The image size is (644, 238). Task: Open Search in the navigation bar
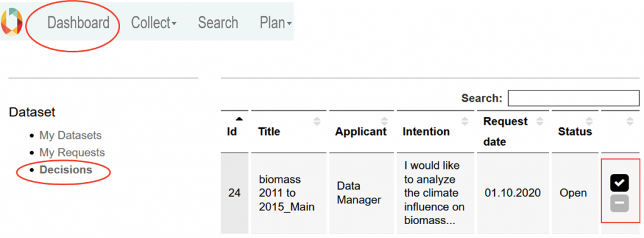[218, 23]
